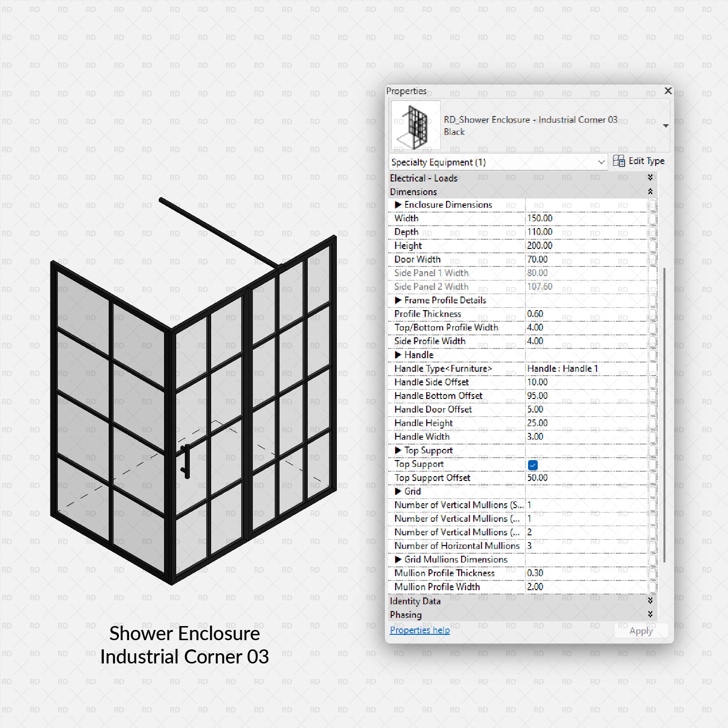This screenshot has height=728, width=728.
Task: Click the Apply button
Action: point(641,630)
